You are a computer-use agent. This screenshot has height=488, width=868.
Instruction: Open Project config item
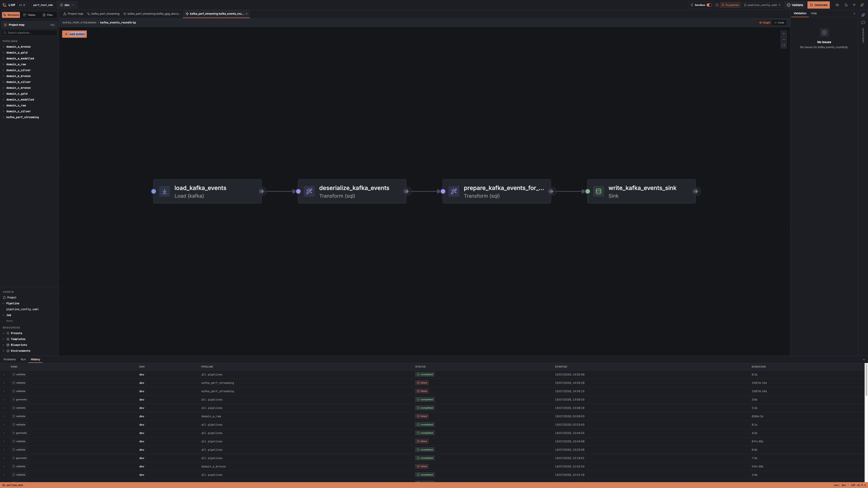coord(12,297)
